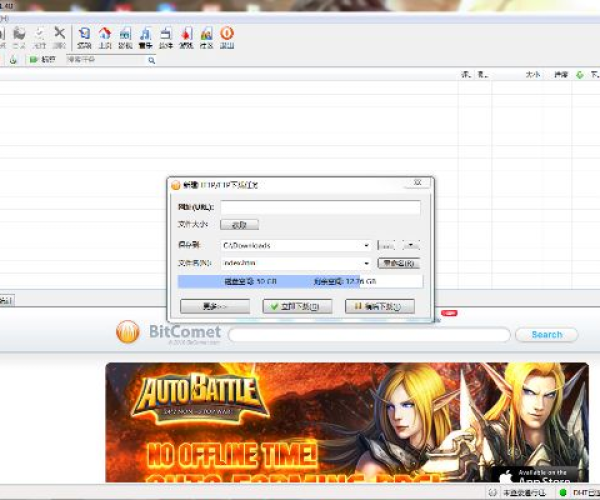This screenshot has width=600, height=500.
Task: Expand the save-to C:\Downloads dropdown
Action: tap(367, 245)
